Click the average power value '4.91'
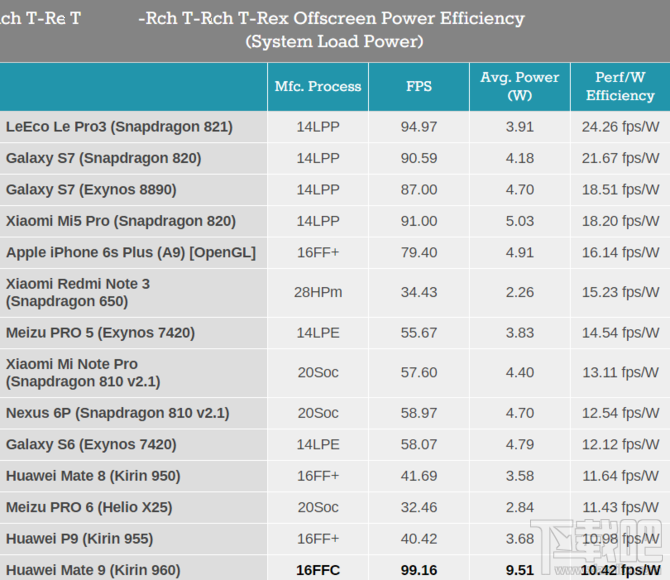The height and width of the screenshot is (580, 670). coord(520,253)
